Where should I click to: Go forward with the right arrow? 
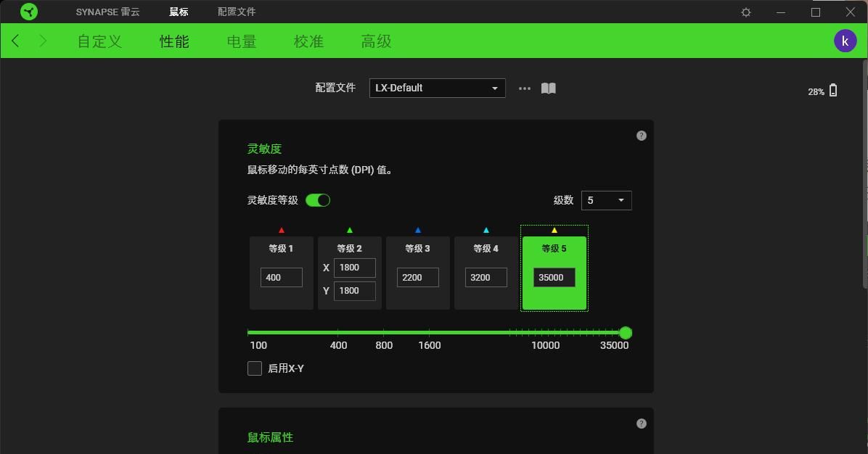click(43, 41)
